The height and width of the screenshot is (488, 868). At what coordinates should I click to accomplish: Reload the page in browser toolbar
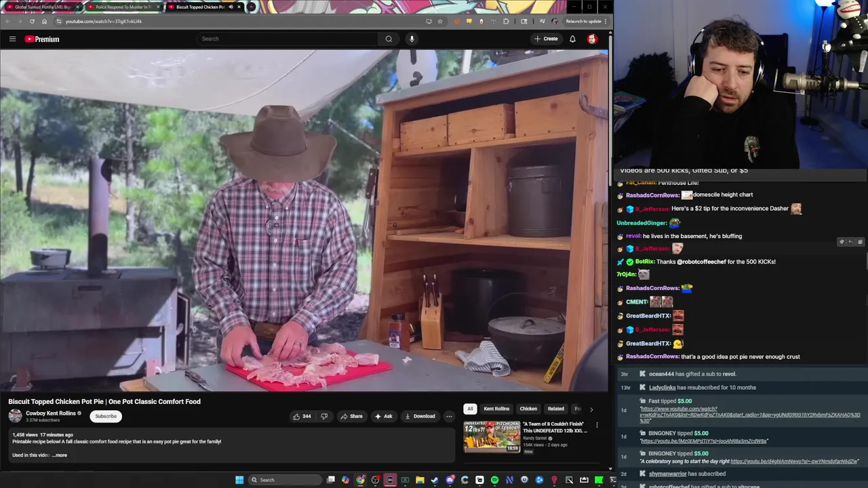pyautogui.click(x=32, y=21)
